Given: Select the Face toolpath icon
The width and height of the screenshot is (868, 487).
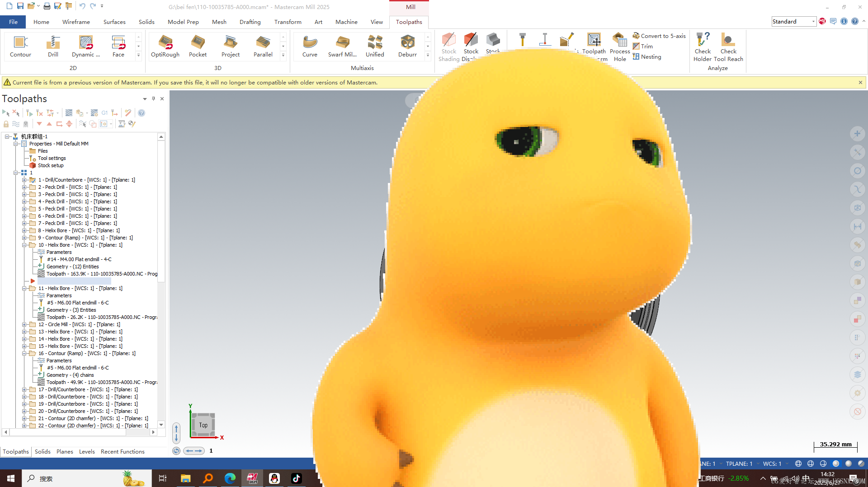Looking at the screenshot, I should tap(118, 47).
